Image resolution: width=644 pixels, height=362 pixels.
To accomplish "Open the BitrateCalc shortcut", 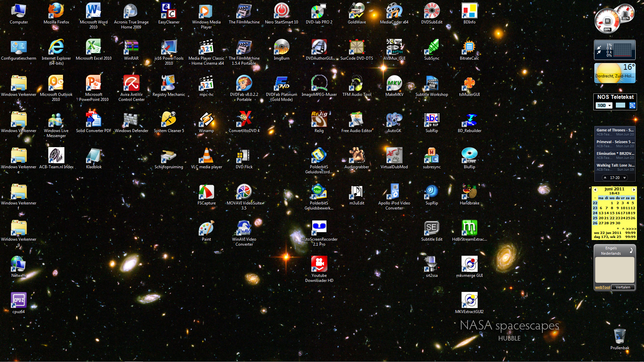I will 469,50.
